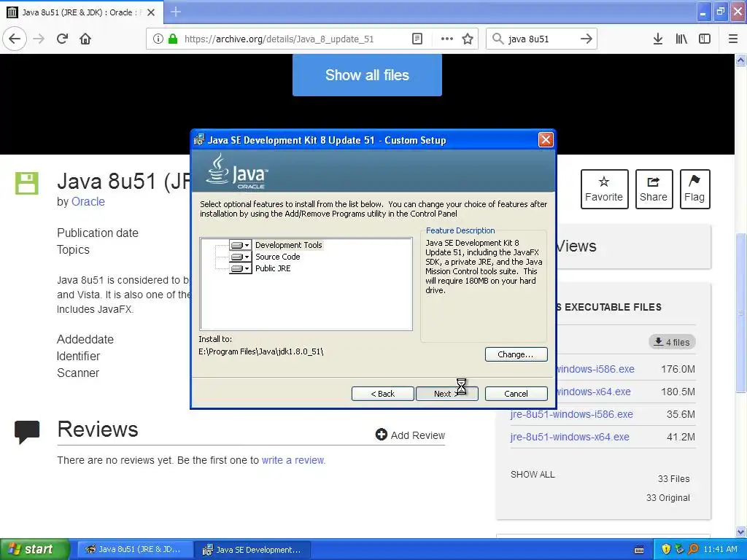Viewport: 747px width, 560px height.
Task: Close the Java 8u51 browser tab
Action: tap(151, 12)
